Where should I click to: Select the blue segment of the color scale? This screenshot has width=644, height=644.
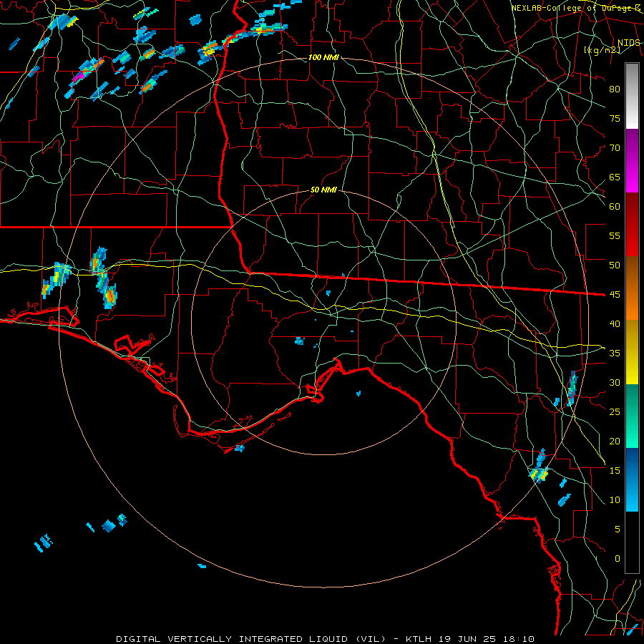click(632, 479)
